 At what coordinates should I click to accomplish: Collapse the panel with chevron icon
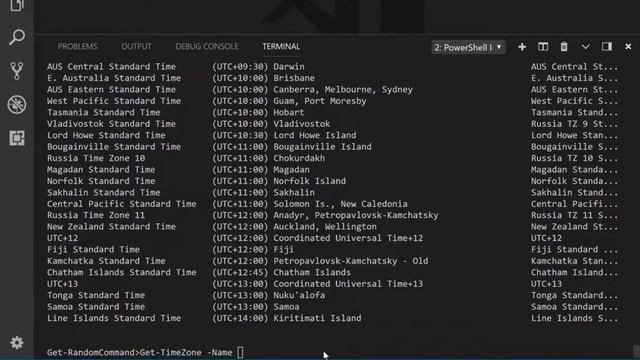[585, 47]
